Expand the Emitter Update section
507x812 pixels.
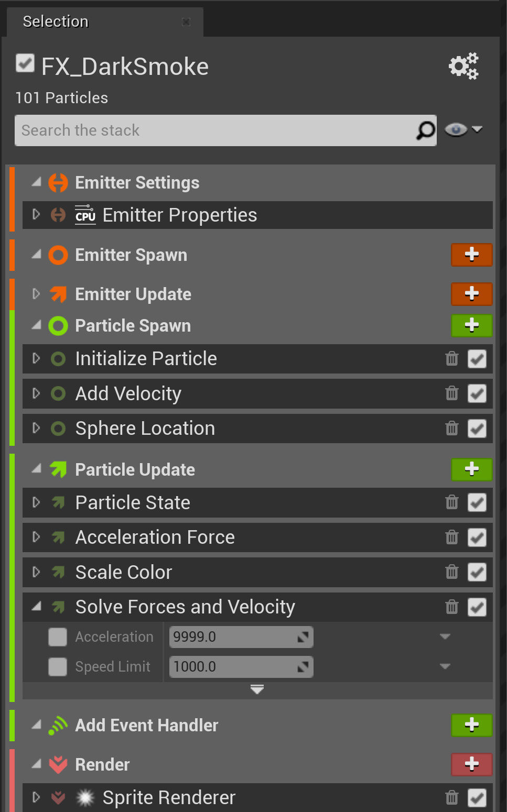point(36,294)
